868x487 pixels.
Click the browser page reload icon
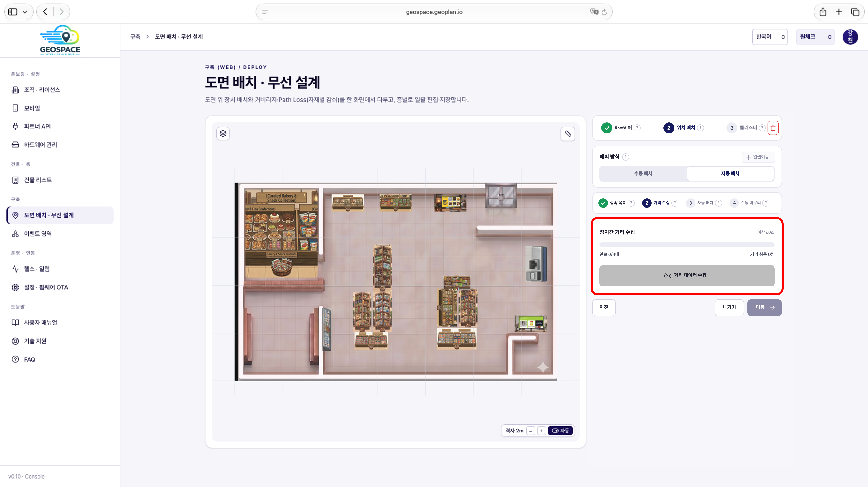[x=604, y=12]
